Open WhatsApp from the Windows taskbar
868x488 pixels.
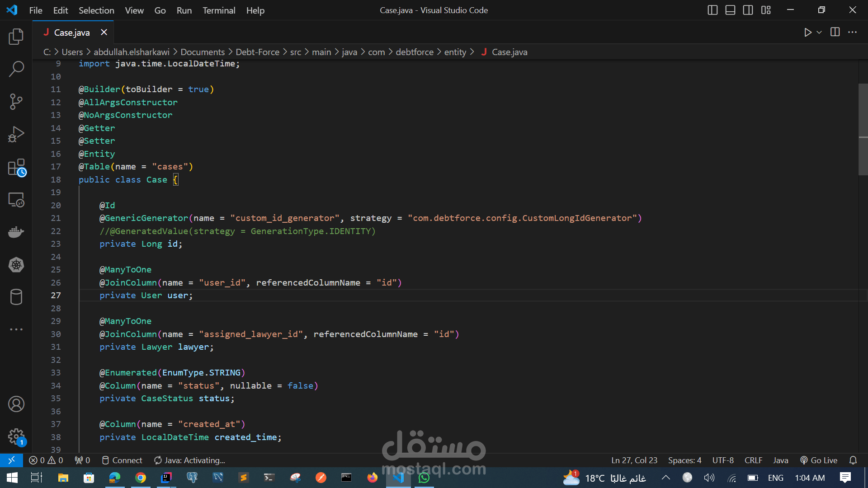[424, 478]
